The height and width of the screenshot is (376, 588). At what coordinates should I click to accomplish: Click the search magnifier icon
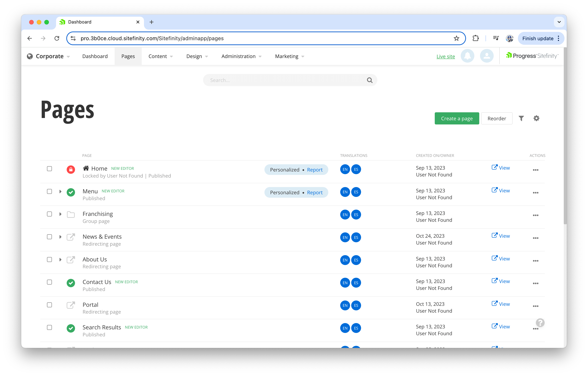tap(369, 80)
